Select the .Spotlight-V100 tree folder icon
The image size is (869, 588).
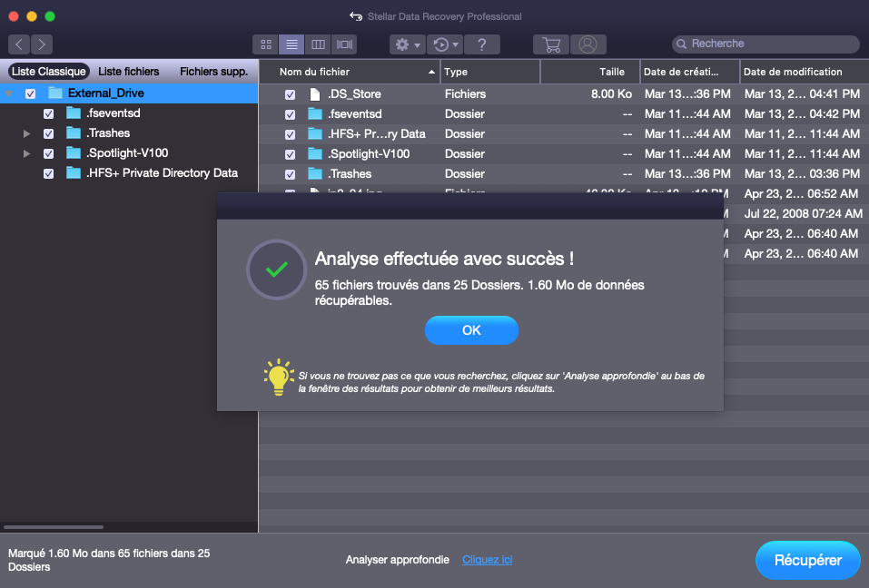(x=74, y=152)
